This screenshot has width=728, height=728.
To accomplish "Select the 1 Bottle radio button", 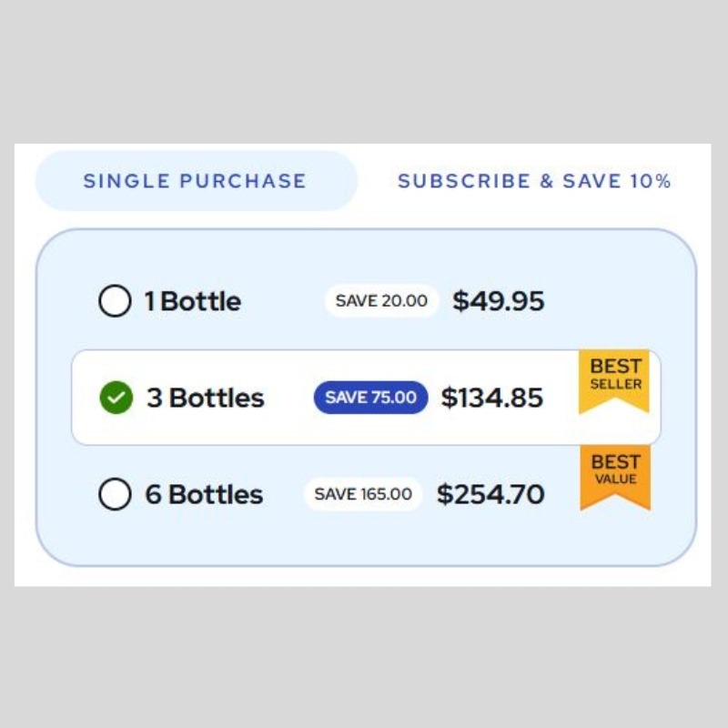I will pos(115,301).
